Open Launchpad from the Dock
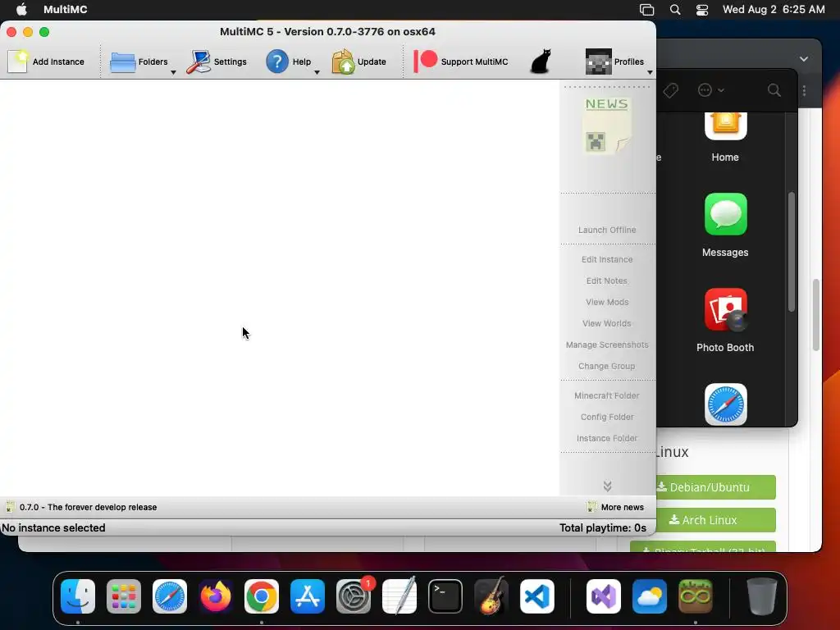840x630 pixels. (x=124, y=596)
